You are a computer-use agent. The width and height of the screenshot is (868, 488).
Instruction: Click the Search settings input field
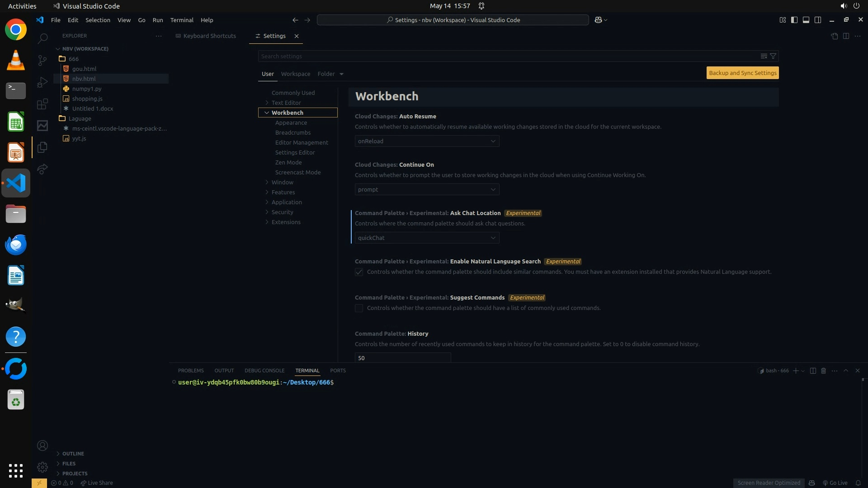506,56
